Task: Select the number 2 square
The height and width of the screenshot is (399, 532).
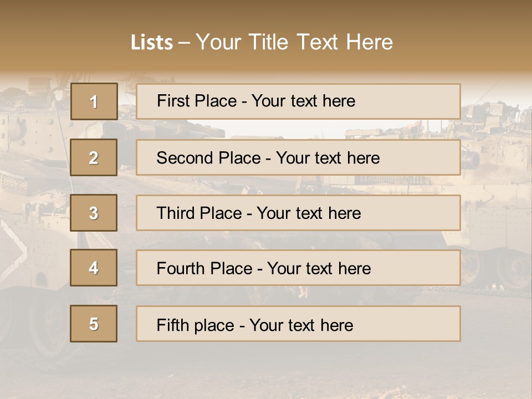Action: pyautogui.click(x=94, y=157)
